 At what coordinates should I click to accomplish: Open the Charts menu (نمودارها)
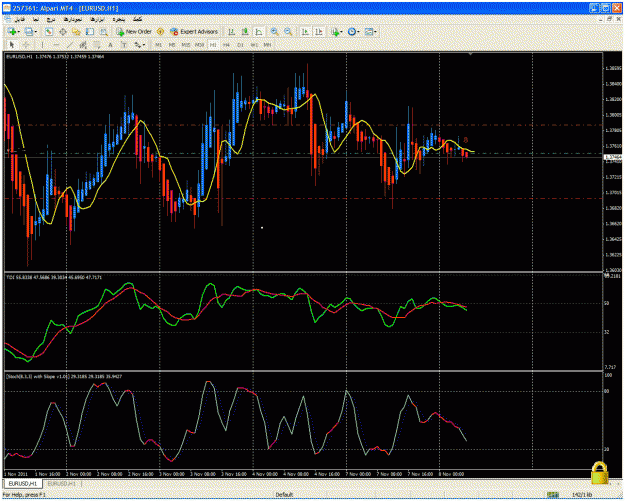(73, 19)
